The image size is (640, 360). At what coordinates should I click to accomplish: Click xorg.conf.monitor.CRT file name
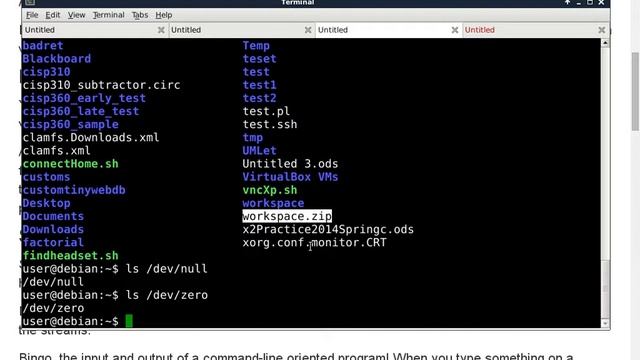[314, 242]
